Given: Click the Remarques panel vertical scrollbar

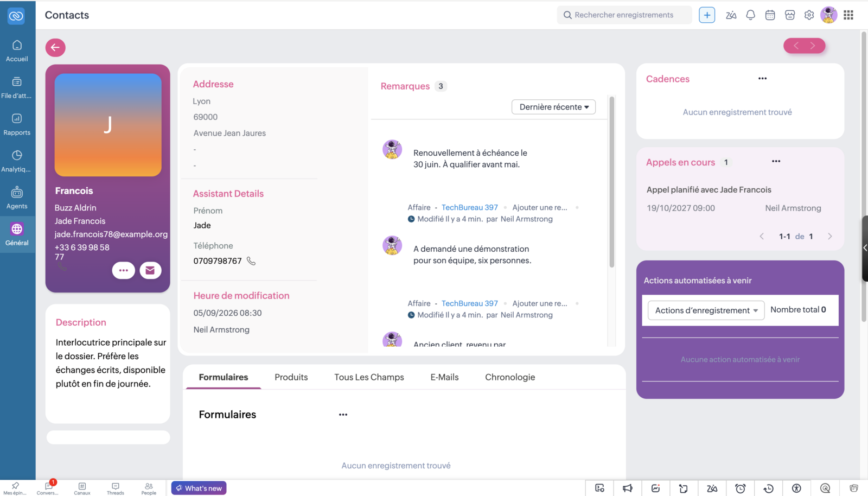Looking at the screenshot, I should (611, 182).
